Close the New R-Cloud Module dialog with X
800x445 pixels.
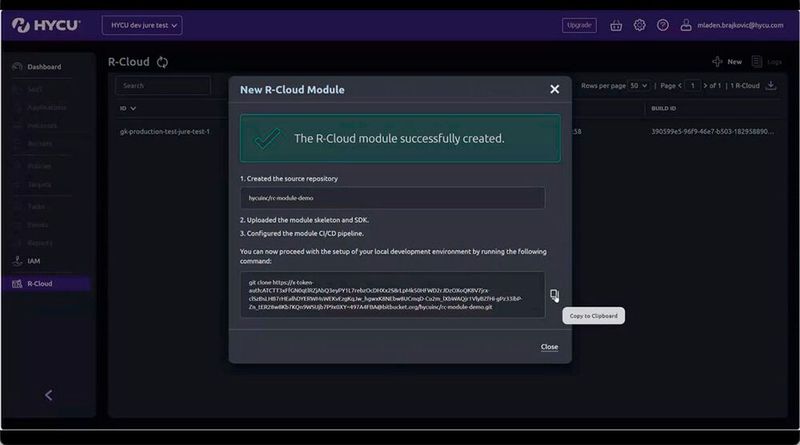pos(555,89)
